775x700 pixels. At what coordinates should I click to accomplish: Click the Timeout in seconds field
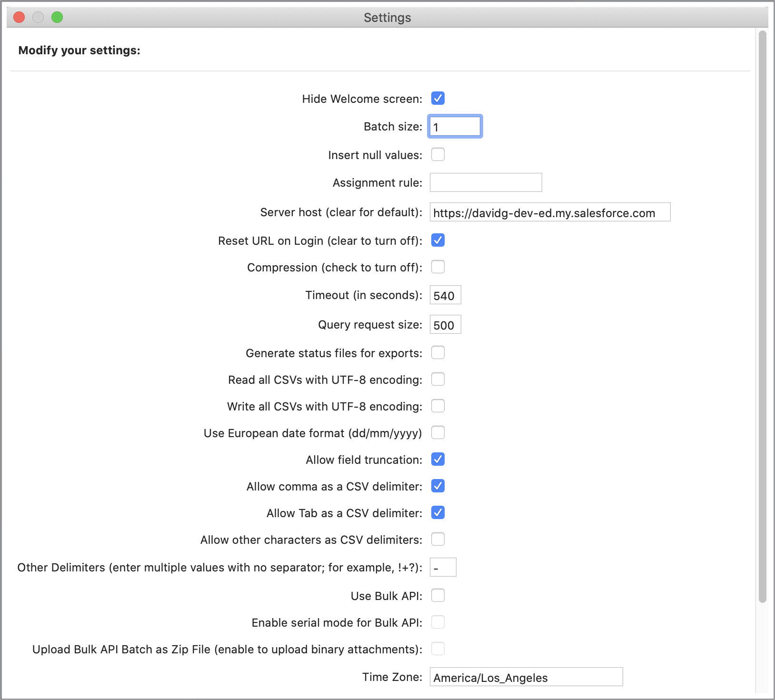445,295
